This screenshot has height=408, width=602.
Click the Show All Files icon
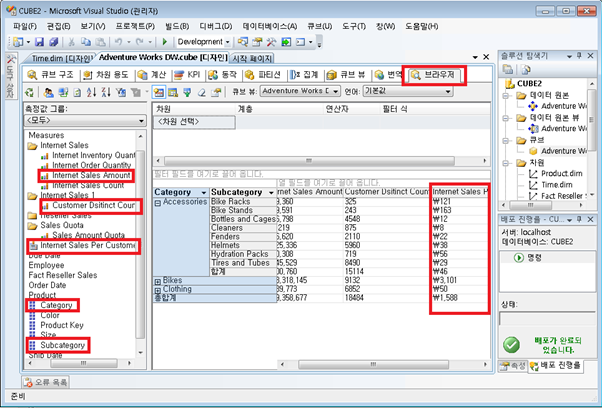click(x=526, y=69)
